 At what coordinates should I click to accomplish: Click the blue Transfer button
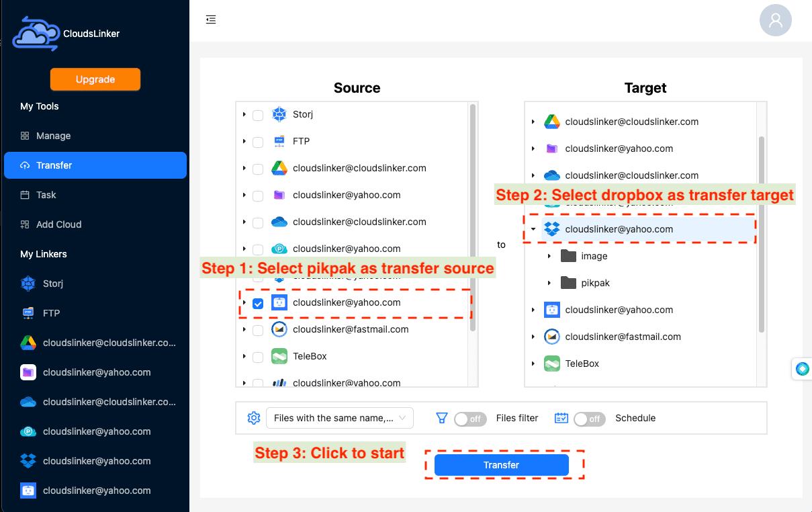tap(502, 465)
